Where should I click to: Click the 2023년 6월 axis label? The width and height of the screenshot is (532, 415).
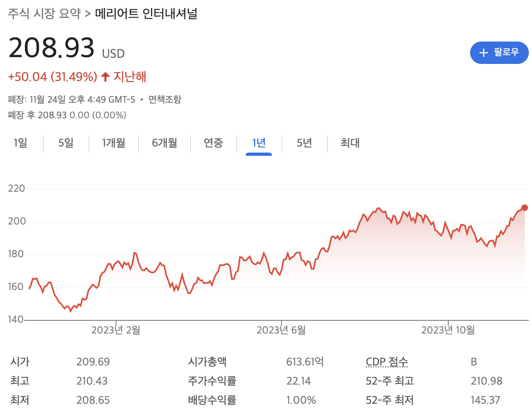pos(281,330)
